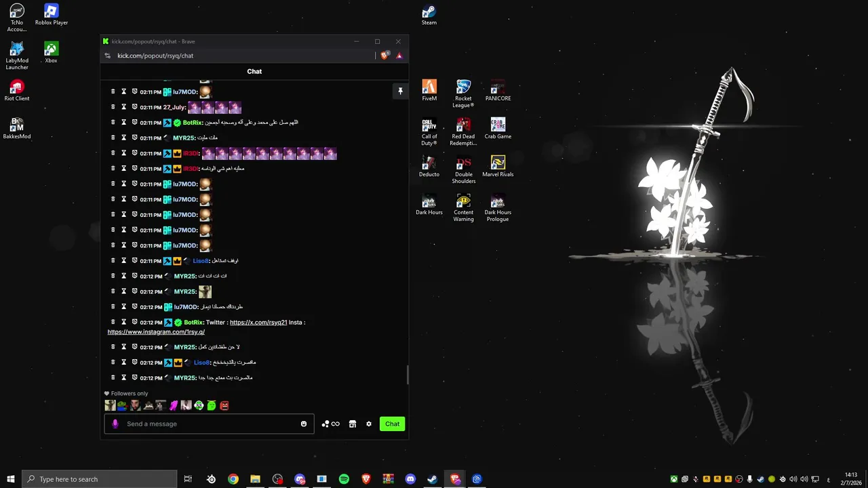Open Roblox Player desktop shortcut

click(52, 15)
